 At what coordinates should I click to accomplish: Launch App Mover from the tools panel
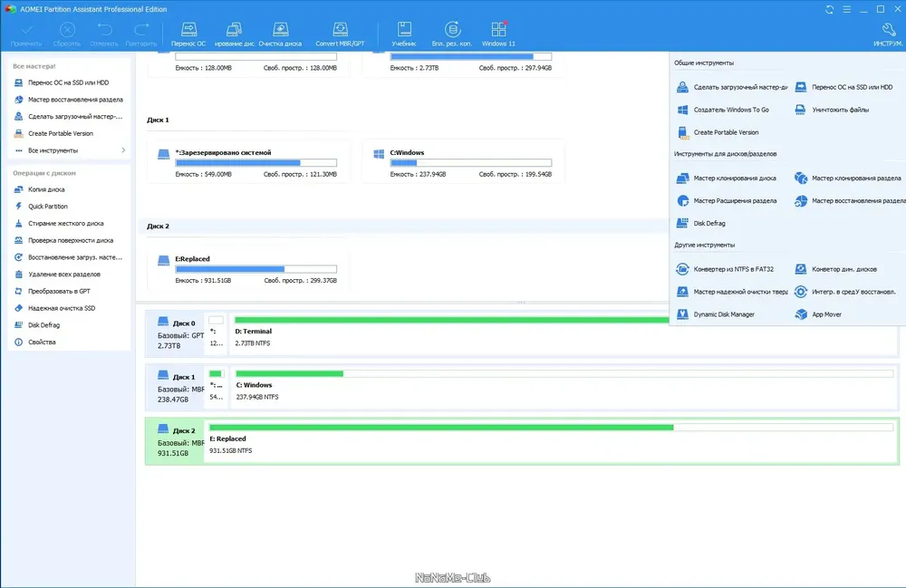point(818,314)
